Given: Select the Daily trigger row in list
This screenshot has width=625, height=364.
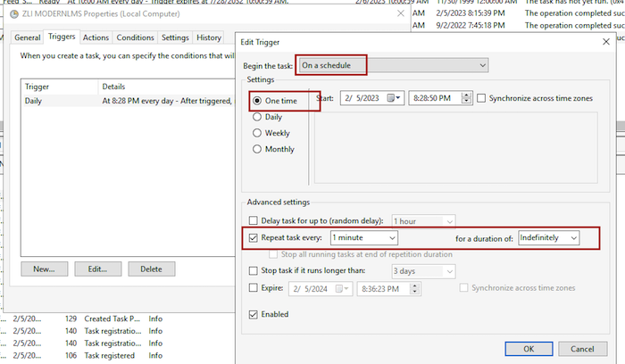Looking at the screenshot, I should pos(128,101).
